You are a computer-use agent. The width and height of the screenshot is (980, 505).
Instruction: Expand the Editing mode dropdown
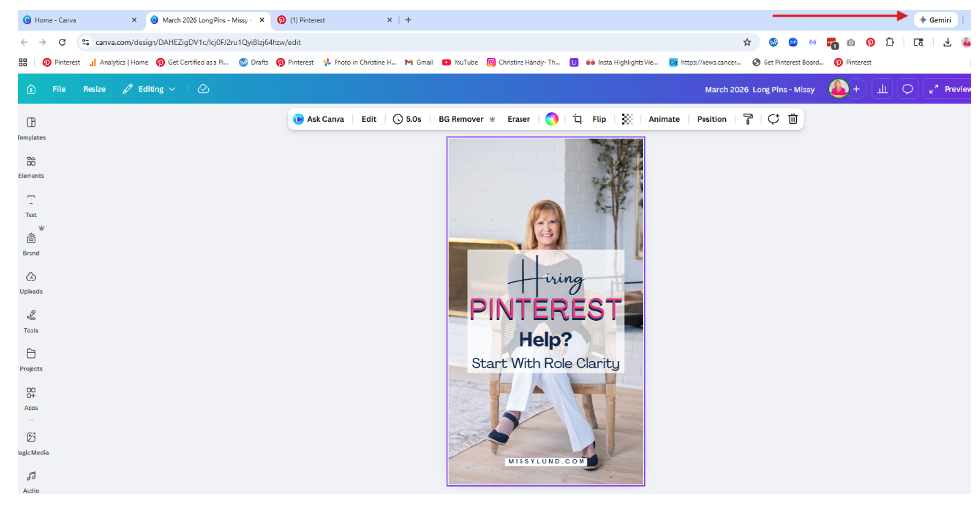pyautogui.click(x=150, y=89)
